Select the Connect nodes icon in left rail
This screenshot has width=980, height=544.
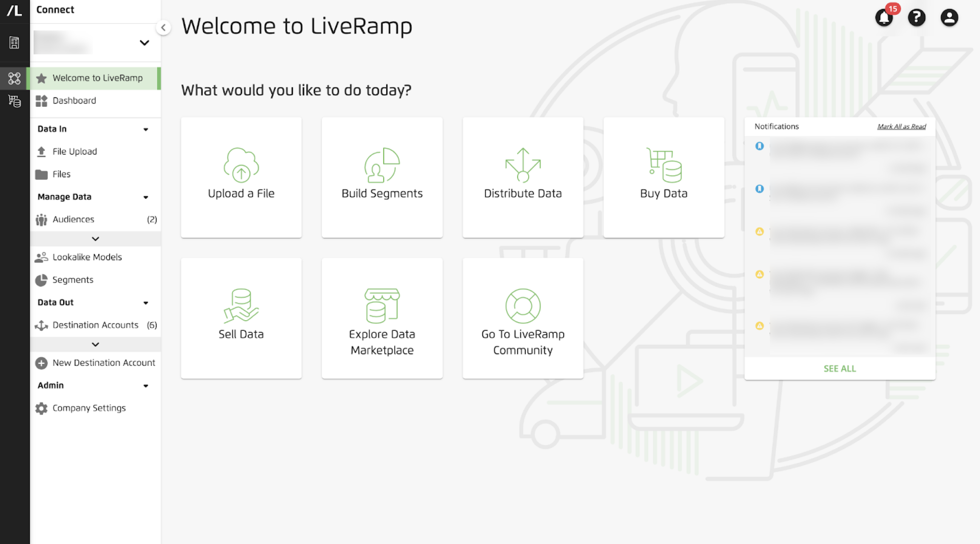click(x=14, y=78)
